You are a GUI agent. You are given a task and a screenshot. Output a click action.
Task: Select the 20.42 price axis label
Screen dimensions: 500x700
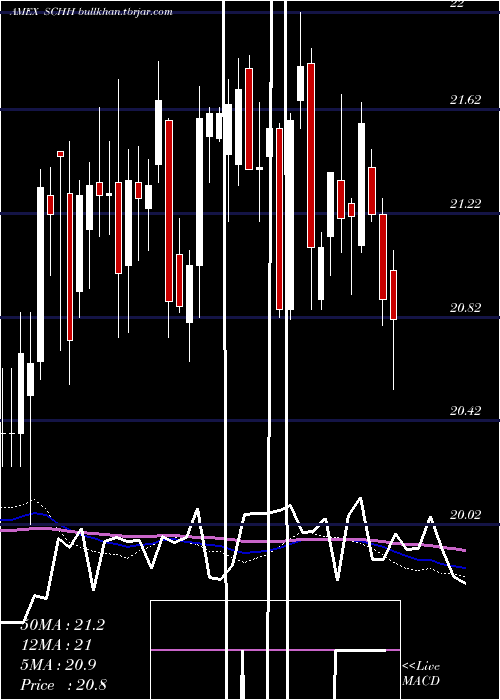[466, 410]
